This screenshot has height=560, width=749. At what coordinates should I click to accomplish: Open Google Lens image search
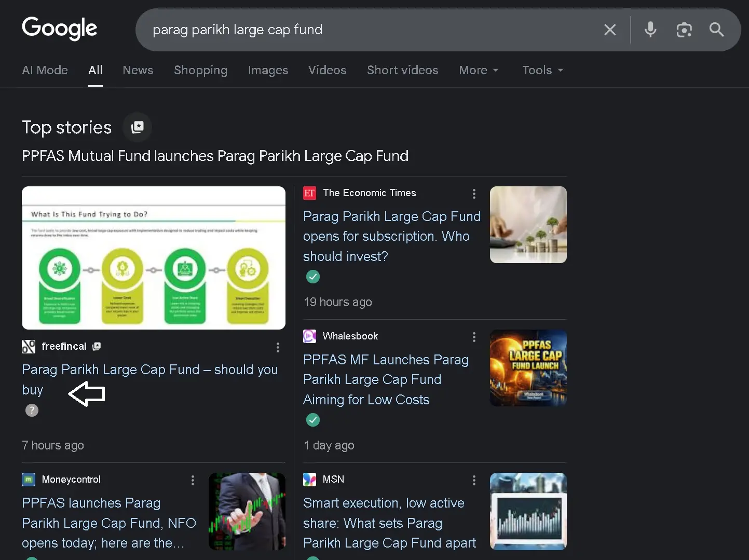point(684,30)
